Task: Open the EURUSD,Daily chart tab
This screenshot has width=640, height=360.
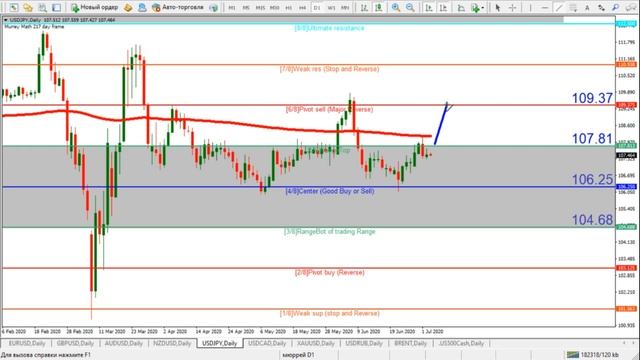Action: 27,343
